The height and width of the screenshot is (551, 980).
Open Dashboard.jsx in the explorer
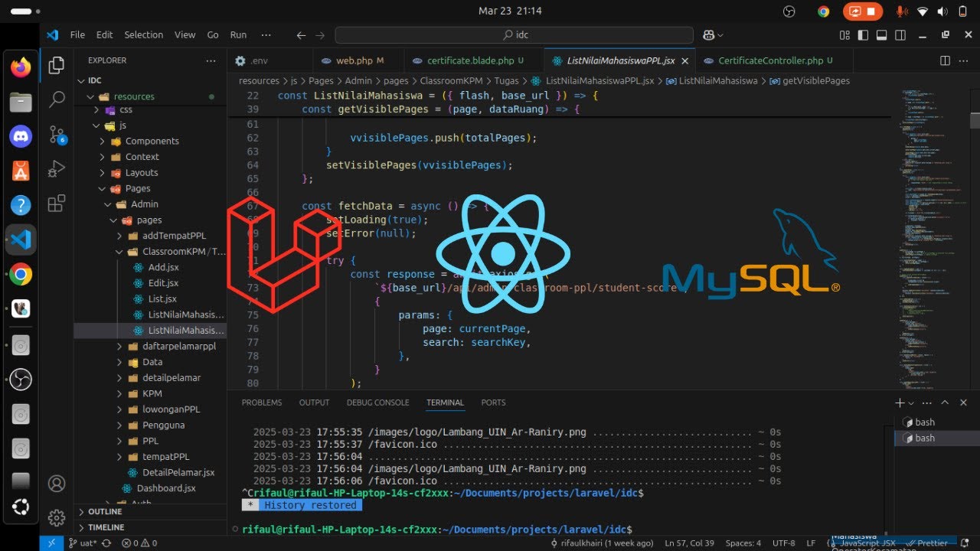coord(166,488)
